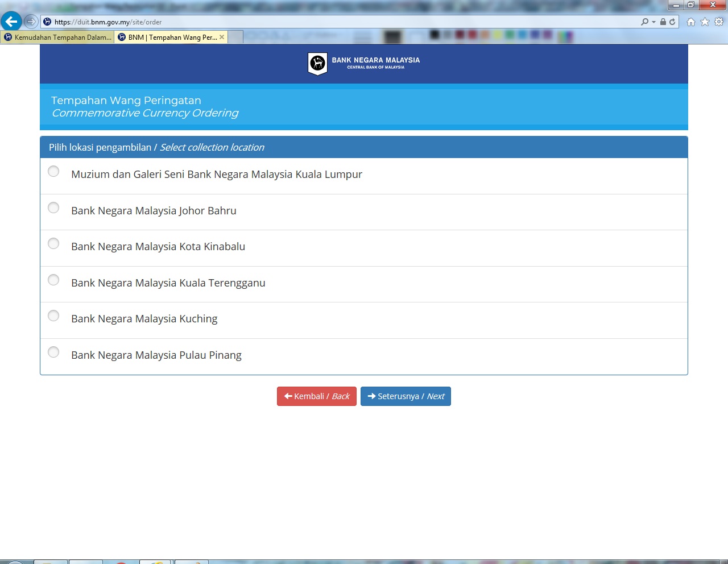728x564 pixels.
Task: Click the Pulau Pinang location label
Action: pyautogui.click(x=156, y=355)
